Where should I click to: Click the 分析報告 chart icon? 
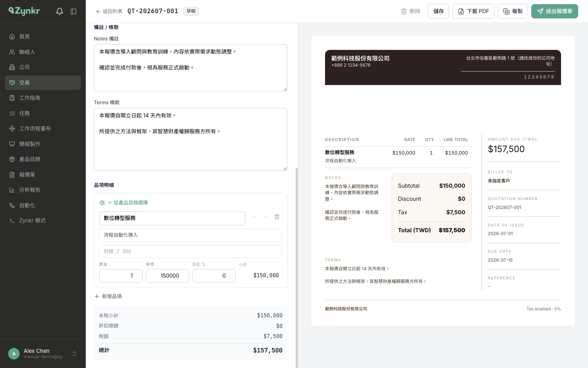coord(12,190)
